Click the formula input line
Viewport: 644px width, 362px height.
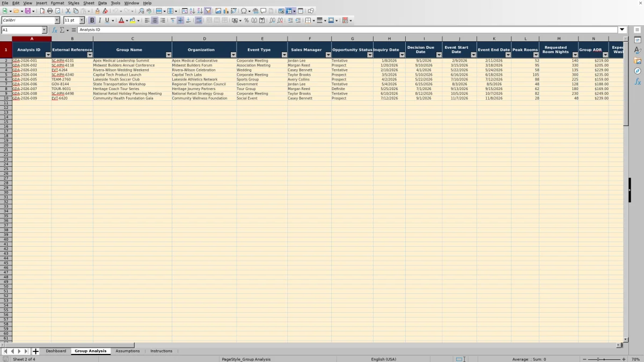pyautogui.click(x=347, y=30)
